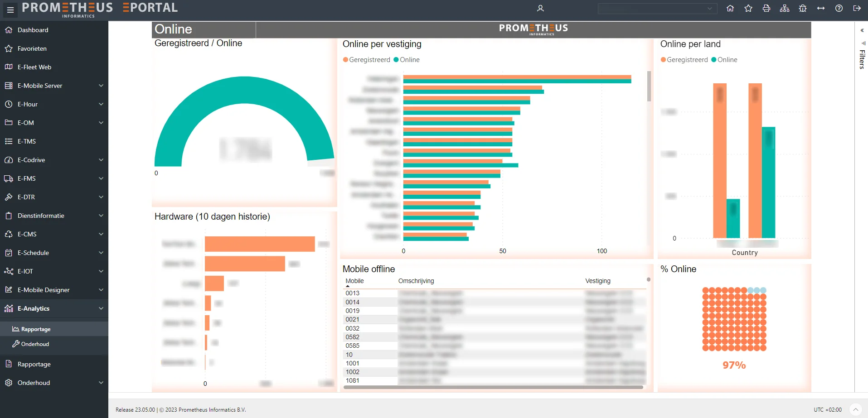868x418 pixels.
Task: Open Favorieten in the sidebar
Action: click(54, 48)
